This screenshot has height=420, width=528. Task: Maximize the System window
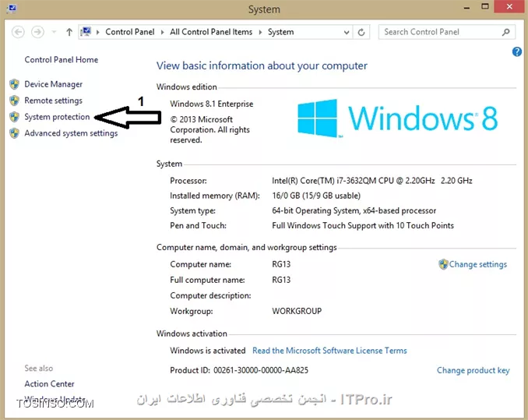485,7
